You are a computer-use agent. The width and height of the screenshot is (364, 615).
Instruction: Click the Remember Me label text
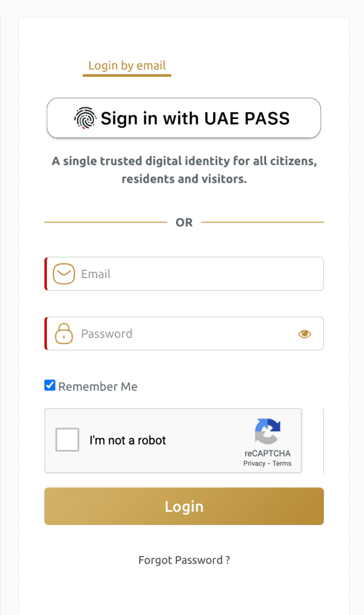(x=98, y=387)
